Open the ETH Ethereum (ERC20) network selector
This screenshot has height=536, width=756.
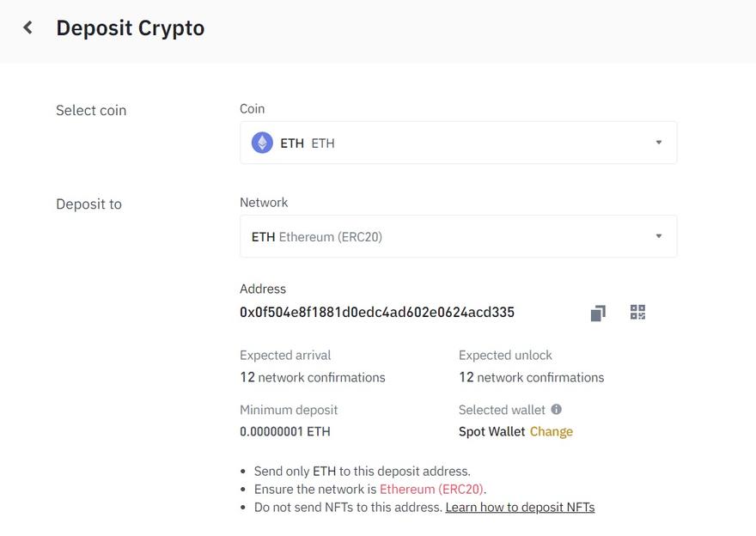tap(458, 235)
